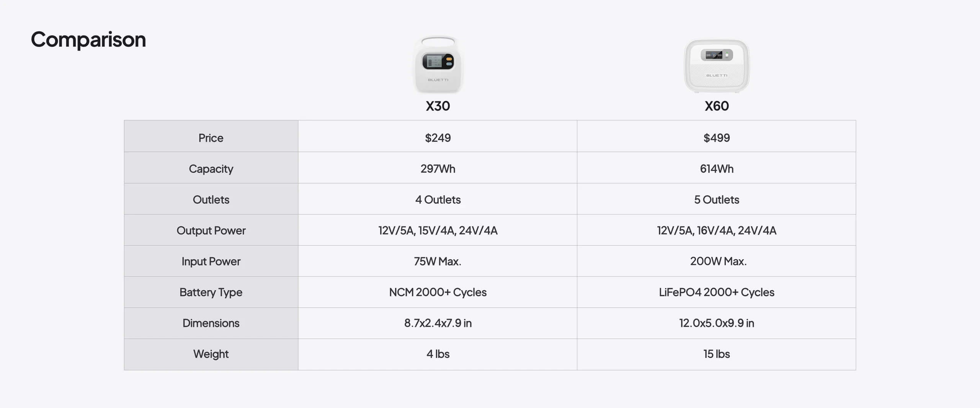Click the LiFePO4 2000+ Cycles cell
The image size is (980, 408).
[717, 292]
